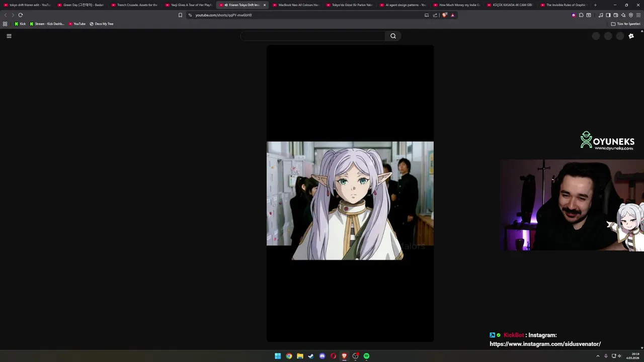
Task: Open the 'Deco My Tree' bookmark
Action: 101,24
